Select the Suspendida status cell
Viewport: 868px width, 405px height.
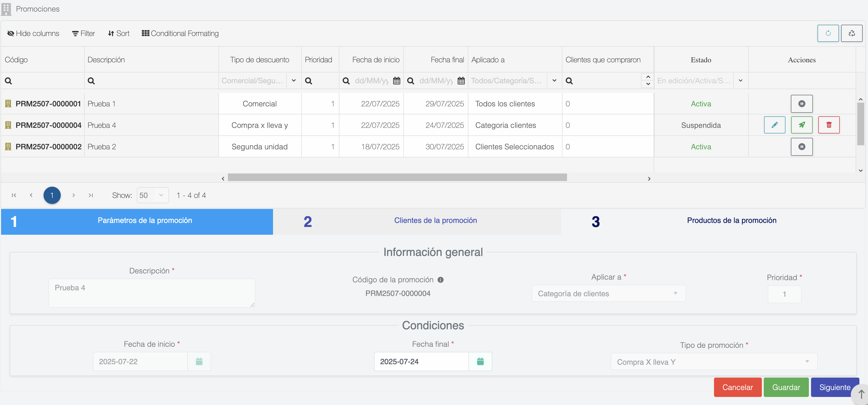coord(701,125)
